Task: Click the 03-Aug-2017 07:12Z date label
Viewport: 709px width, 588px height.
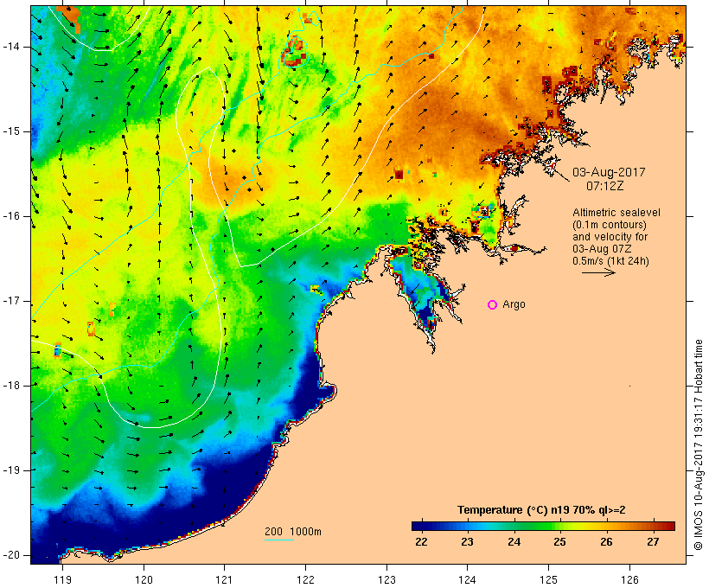Action: click(x=609, y=179)
